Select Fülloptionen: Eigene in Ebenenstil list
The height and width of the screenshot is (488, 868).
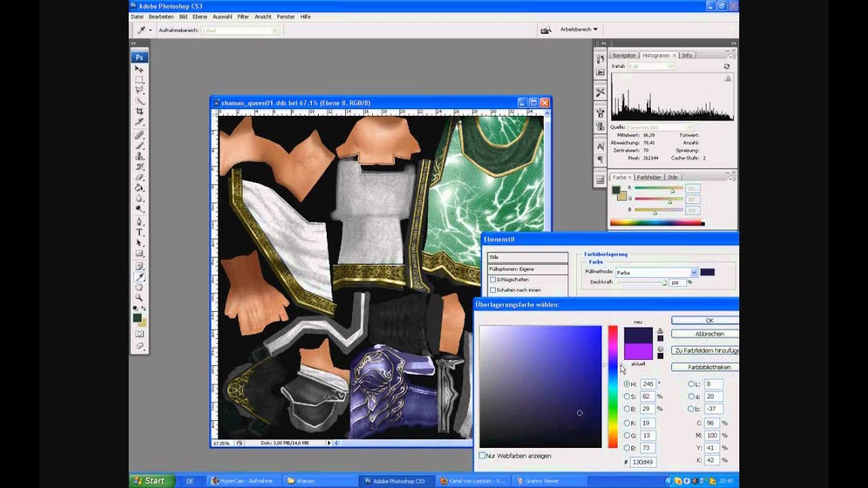[x=528, y=269]
